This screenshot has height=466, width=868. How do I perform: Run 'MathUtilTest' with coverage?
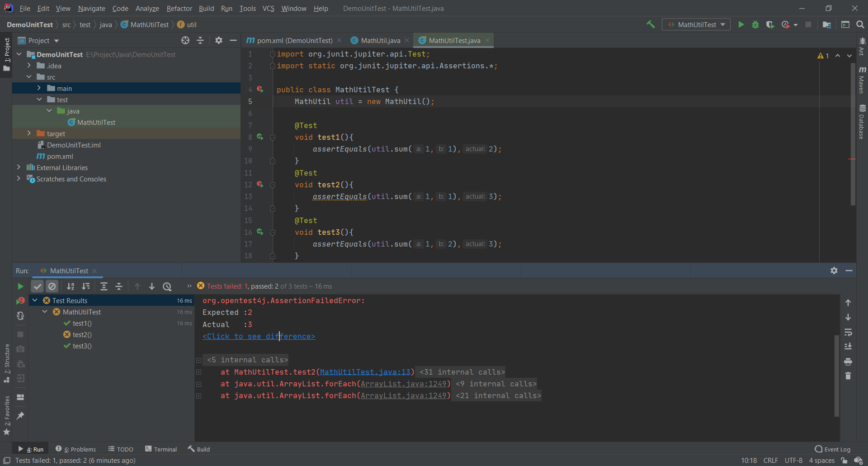point(771,24)
